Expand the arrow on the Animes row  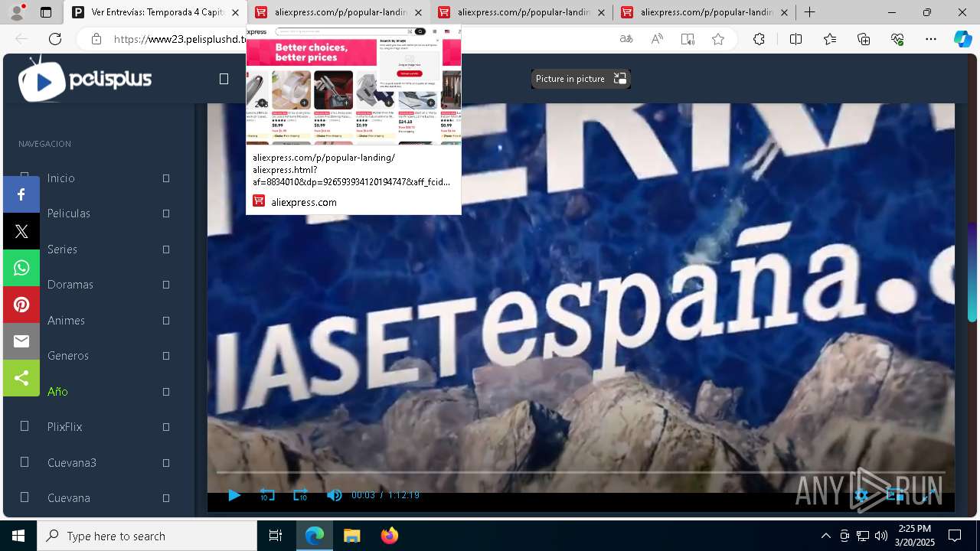point(166,321)
